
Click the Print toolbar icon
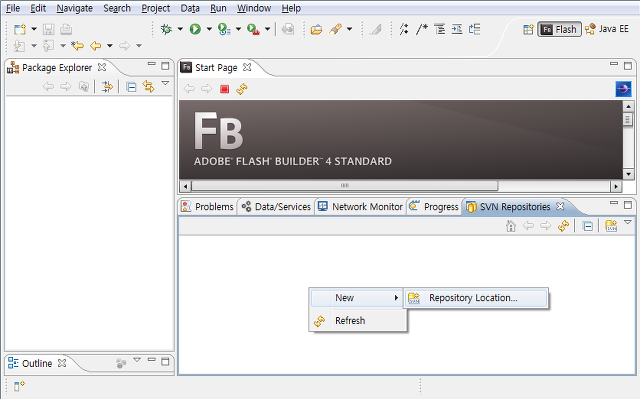pyautogui.click(x=66, y=29)
